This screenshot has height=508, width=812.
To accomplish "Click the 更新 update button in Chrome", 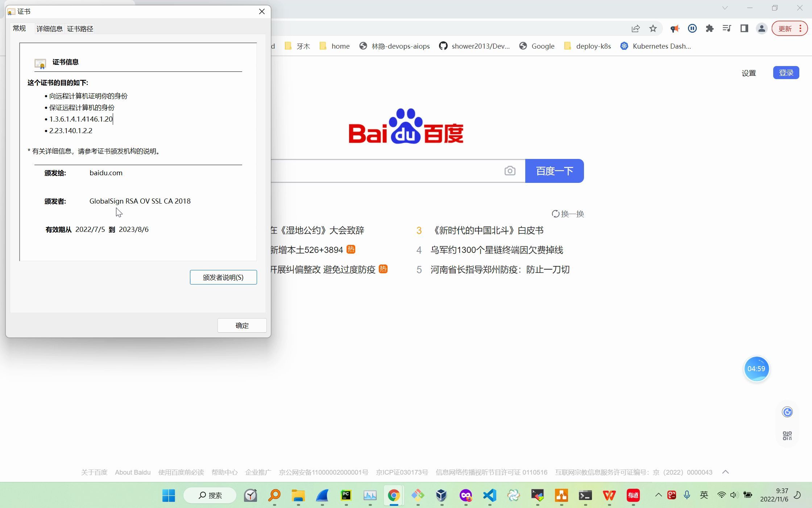I will (789, 29).
